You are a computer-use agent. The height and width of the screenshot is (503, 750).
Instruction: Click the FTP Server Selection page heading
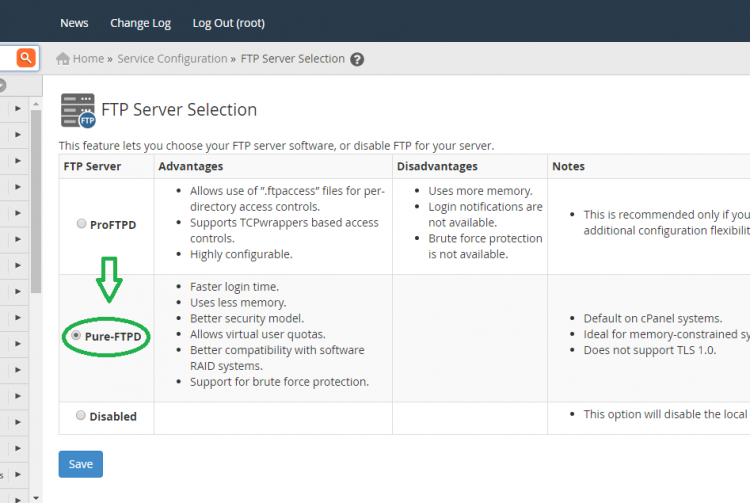pyautogui.click(x=179, y=110)
